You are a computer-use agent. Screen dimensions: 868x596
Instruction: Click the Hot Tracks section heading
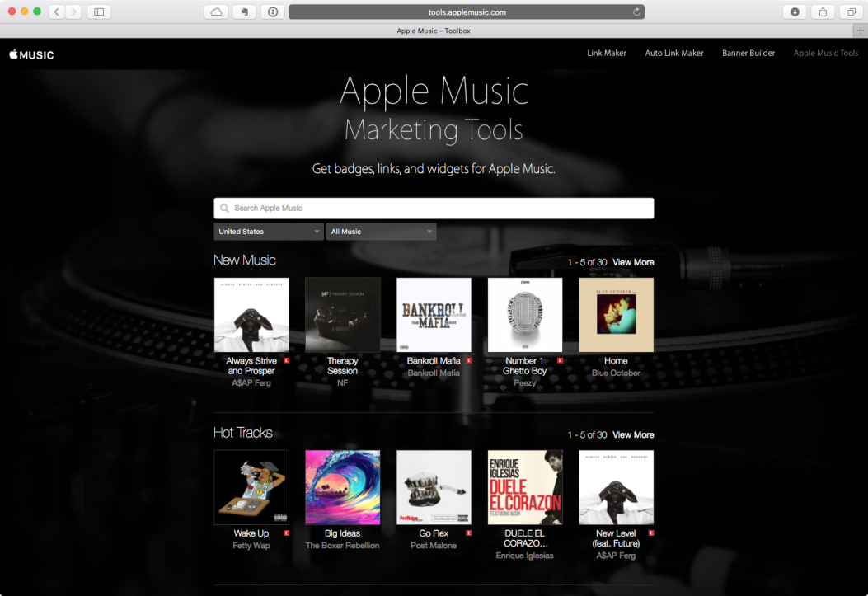[242, 433]
